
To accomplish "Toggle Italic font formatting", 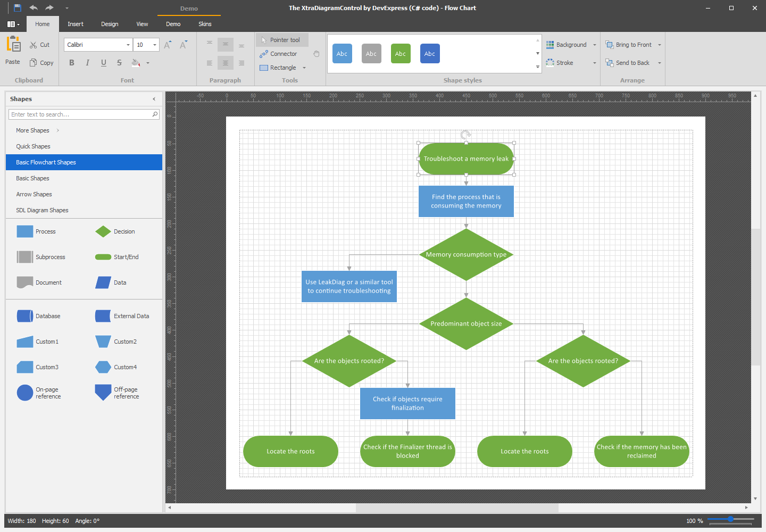I will (x=88, y=63).
